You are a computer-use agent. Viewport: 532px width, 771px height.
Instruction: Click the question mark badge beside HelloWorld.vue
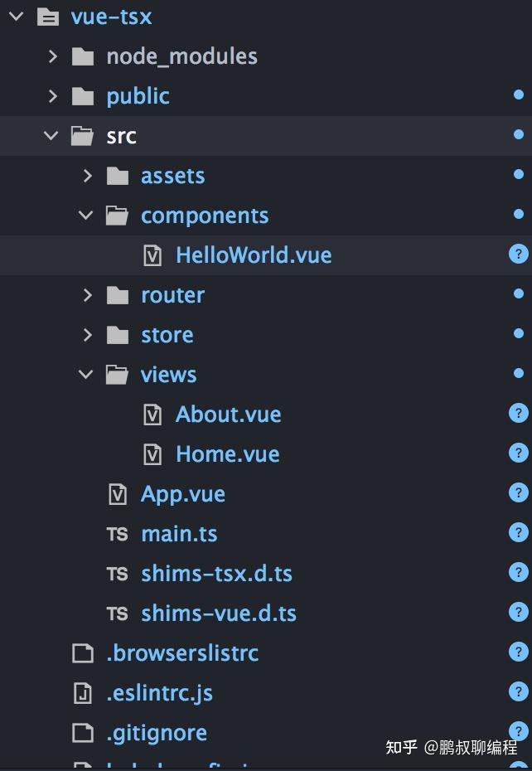click(x=518, y=255)
